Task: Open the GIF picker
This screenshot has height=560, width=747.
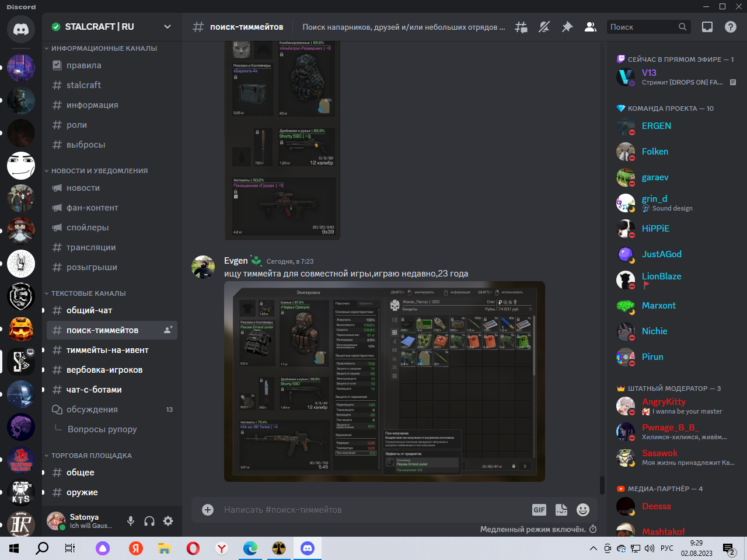Action: (x=539, y=510)
